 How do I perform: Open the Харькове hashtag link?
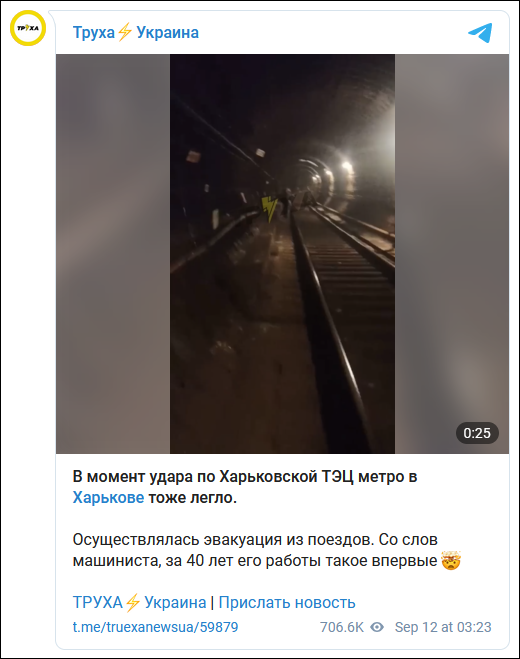tap(108, 498)
